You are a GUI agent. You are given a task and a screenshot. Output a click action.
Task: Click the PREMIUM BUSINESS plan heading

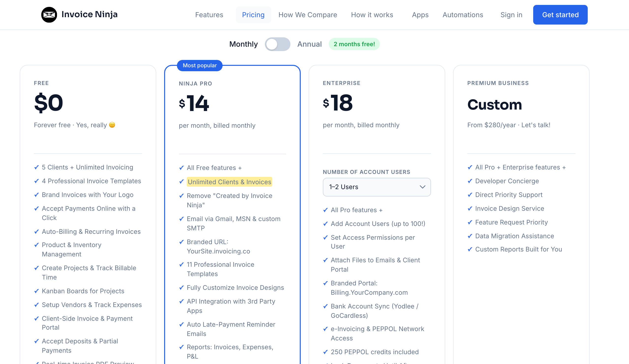pos(498,83)
